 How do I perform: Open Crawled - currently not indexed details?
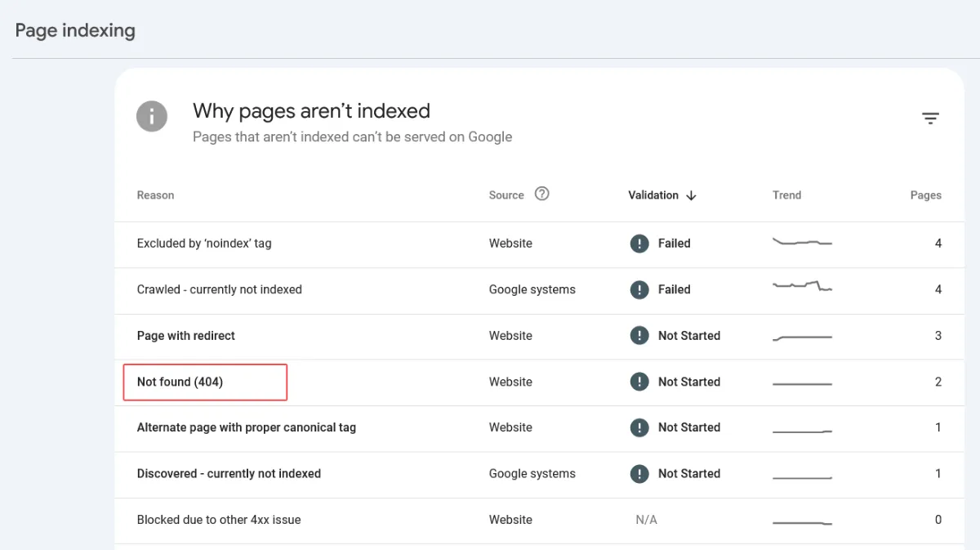click(220, 289)
